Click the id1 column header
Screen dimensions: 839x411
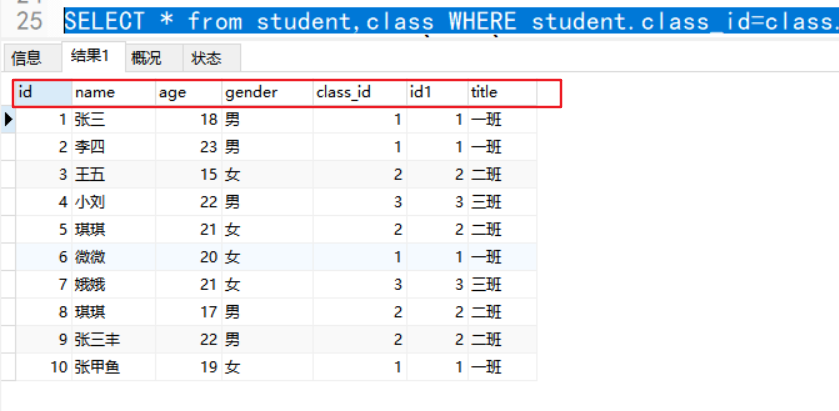[437, 93]
